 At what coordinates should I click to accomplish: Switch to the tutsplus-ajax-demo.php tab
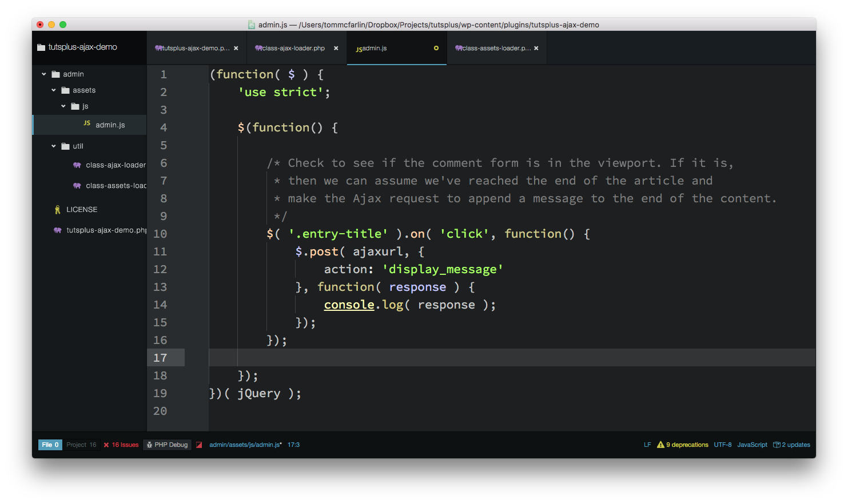click(192, 49)
